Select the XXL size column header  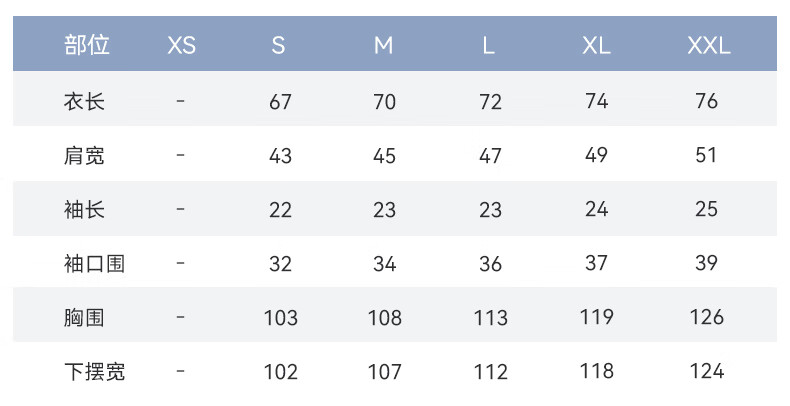(x=709, y=46)
